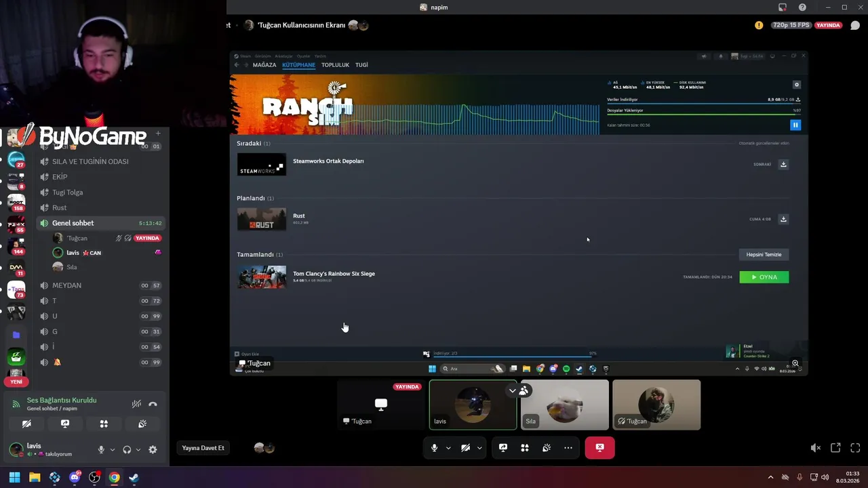This screenshot has height=488, width=868.
Task: Select Tuğcan's YAYINDA stream tile
Action: pyautogui.click(x=381, y=405)
